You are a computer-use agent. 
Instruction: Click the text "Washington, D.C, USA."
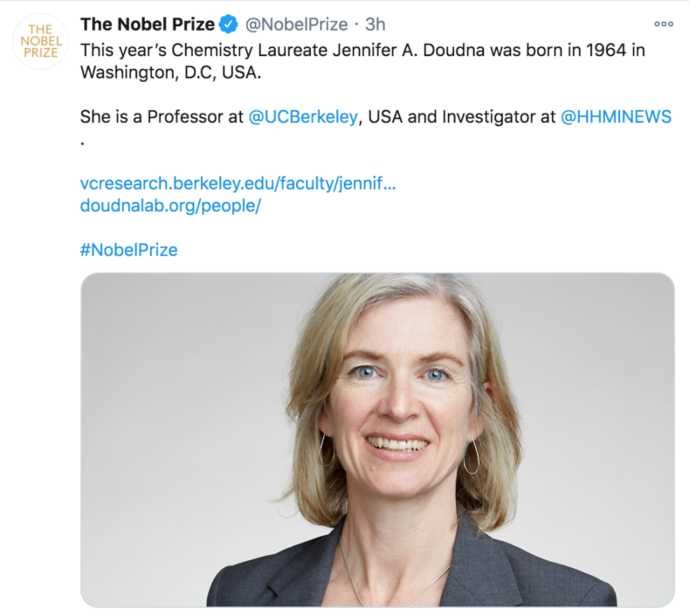pyautogui.click(x=170, y=73)
